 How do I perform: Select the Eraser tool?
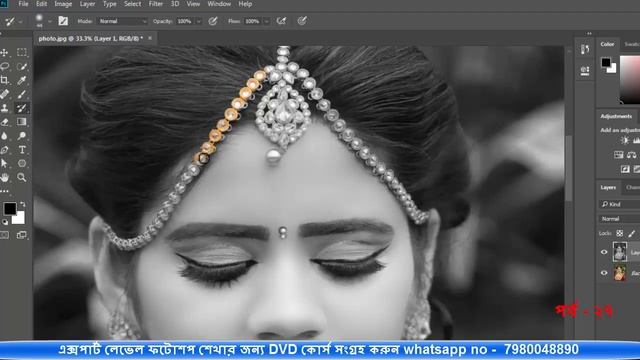tap(4, 122)
